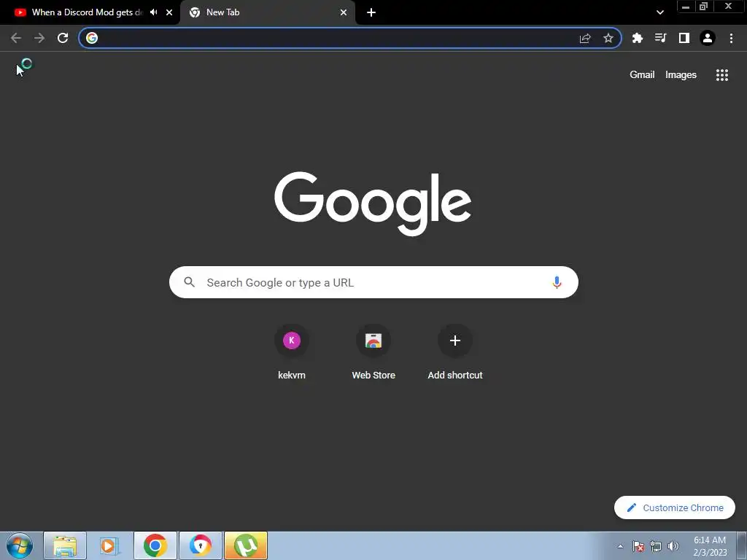Bookmark this tab with the star icon

pyautogui.click(x=608, y=38)
